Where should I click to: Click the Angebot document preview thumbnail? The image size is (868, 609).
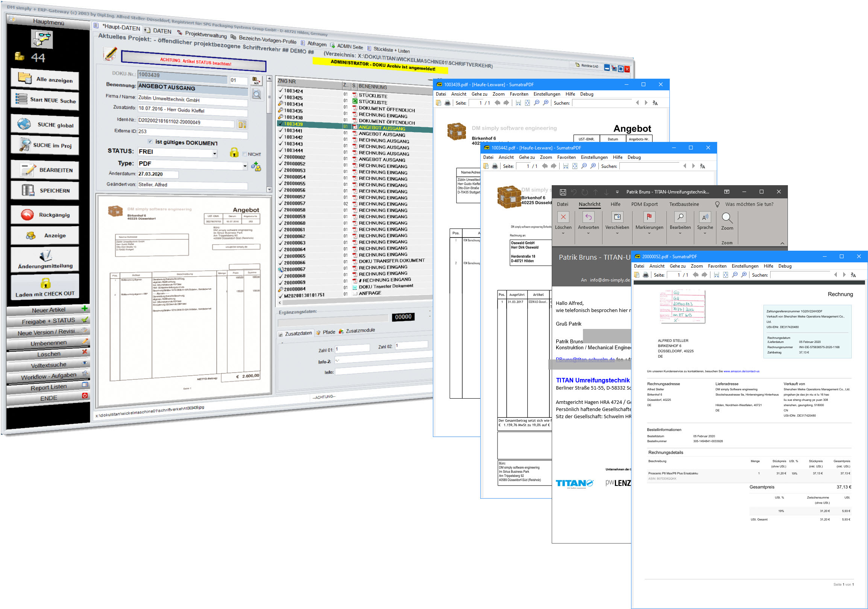coord(185,300)
